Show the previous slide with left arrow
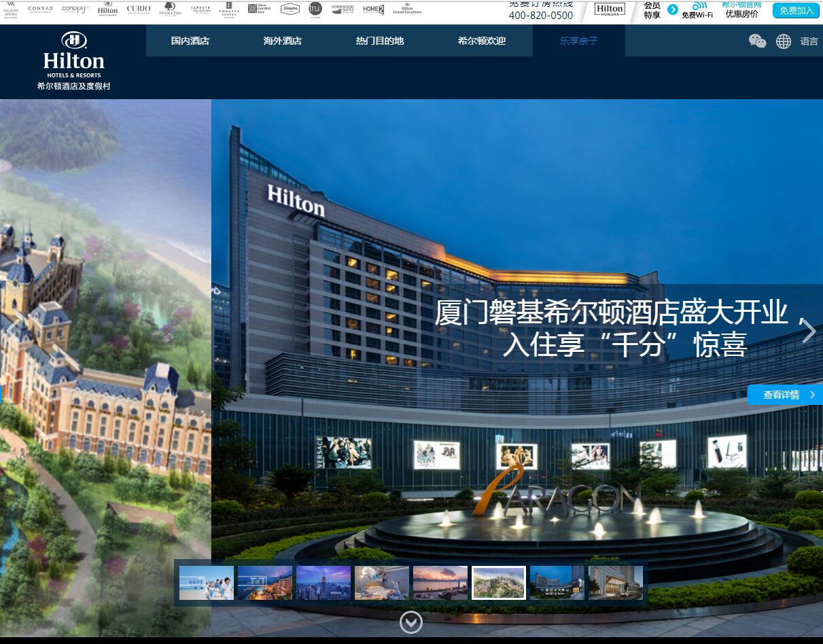This screenshot has height=644, width=823. (12, 330)
